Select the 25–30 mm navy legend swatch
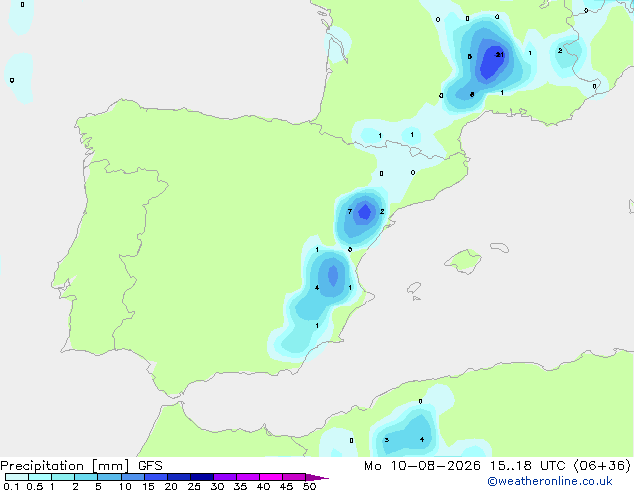 (x=202, y=477)
